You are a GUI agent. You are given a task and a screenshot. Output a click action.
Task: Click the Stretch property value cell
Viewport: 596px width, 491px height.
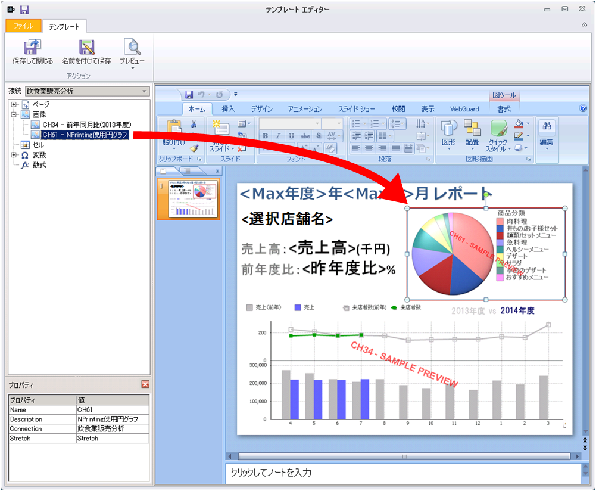pyautogui.click(x=113, y=438)
